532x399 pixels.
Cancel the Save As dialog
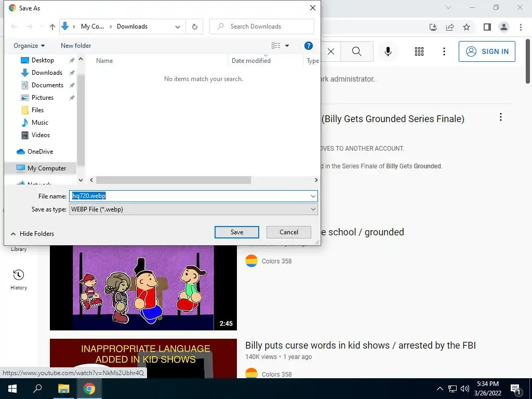pos(289,232)
